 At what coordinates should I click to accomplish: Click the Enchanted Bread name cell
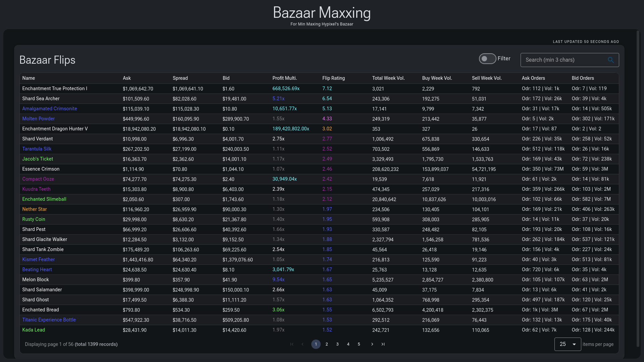[40, 310]
